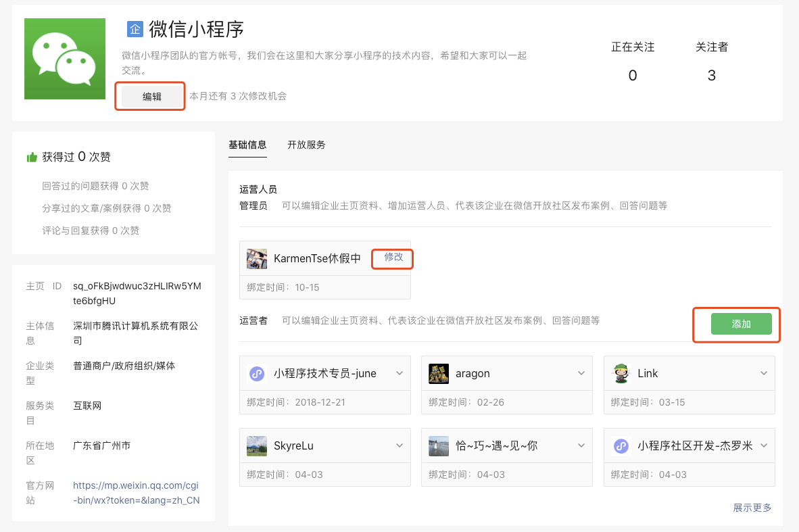The height and width of the screenshot is (532, 799).
Task: Click the name KarmenTse休假中
Action: (x=317, y=258)
